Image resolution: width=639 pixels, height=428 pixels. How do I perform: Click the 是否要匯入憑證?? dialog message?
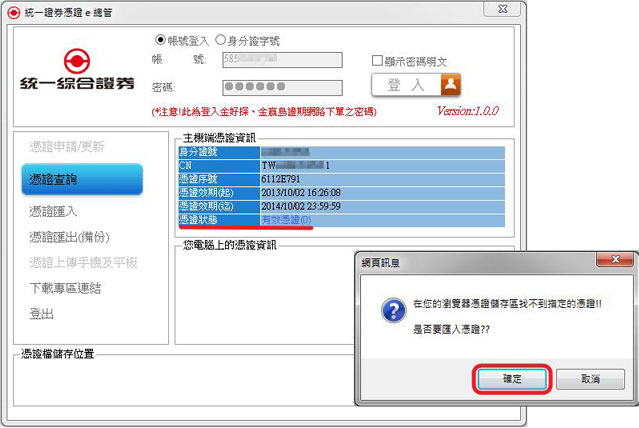click(x=451, y=329)
